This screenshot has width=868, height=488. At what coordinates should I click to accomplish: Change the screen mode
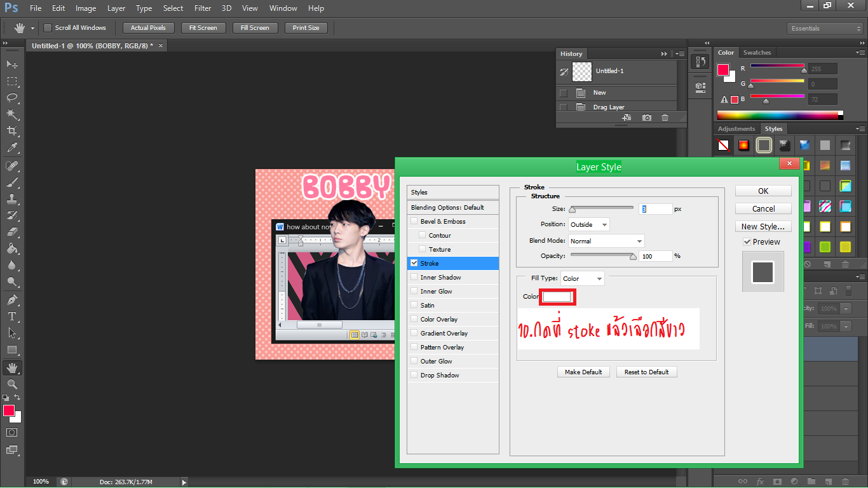(12, 450)
